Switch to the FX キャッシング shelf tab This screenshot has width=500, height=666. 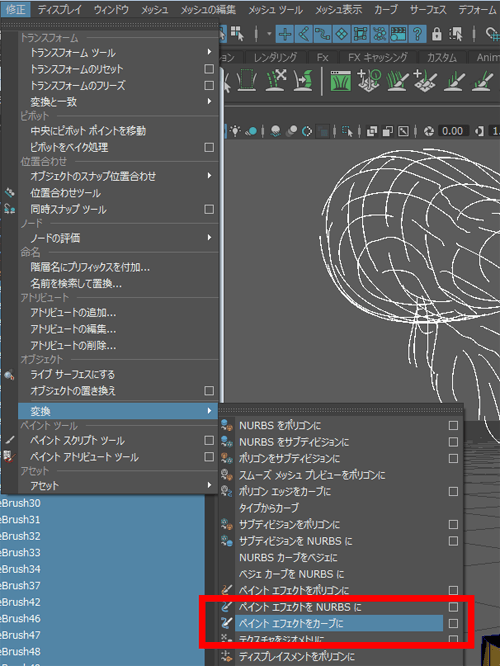click(378, 57)
